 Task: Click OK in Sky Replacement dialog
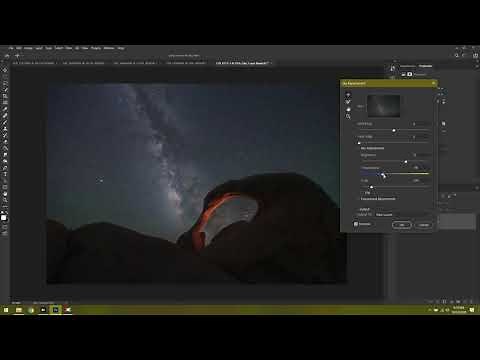[402, 225]
